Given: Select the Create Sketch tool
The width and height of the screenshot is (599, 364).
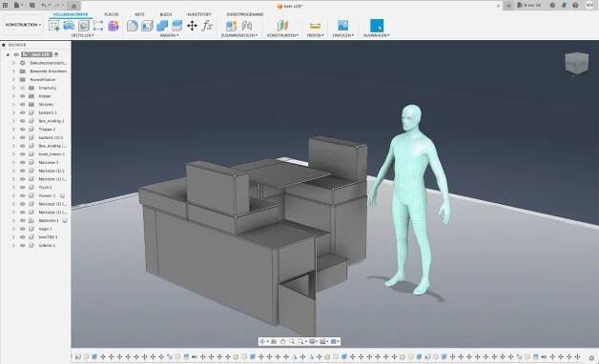Looking at the screenshot, I should 54,26.
